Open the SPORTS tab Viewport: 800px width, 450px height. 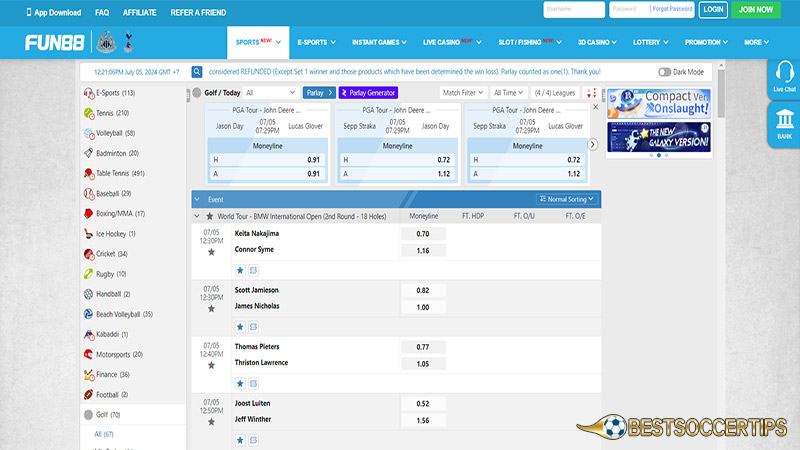click(258, 42)
